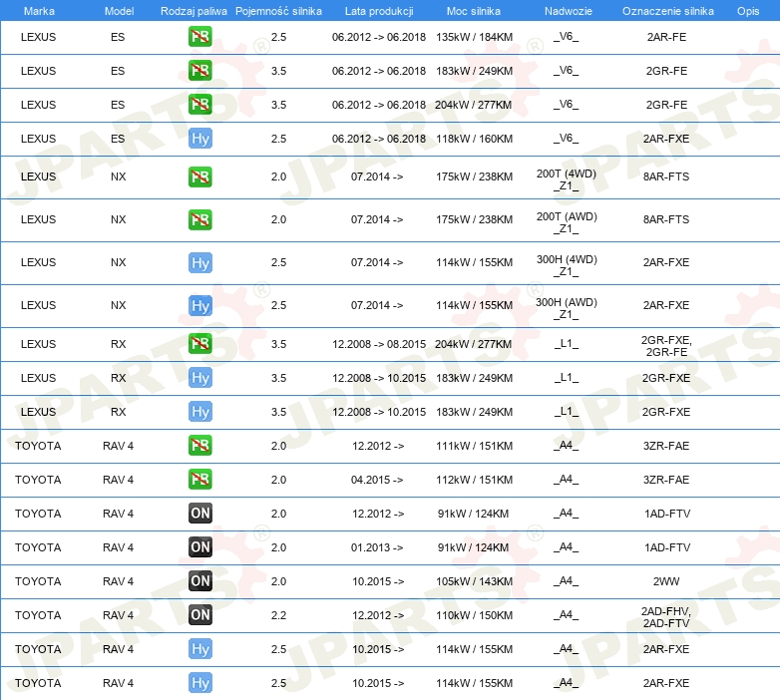Viewport: 780px width, 700px height.
Task: Select the 2GR-FXE, 2GR-FE engine cell
Action: coord(666,346)
